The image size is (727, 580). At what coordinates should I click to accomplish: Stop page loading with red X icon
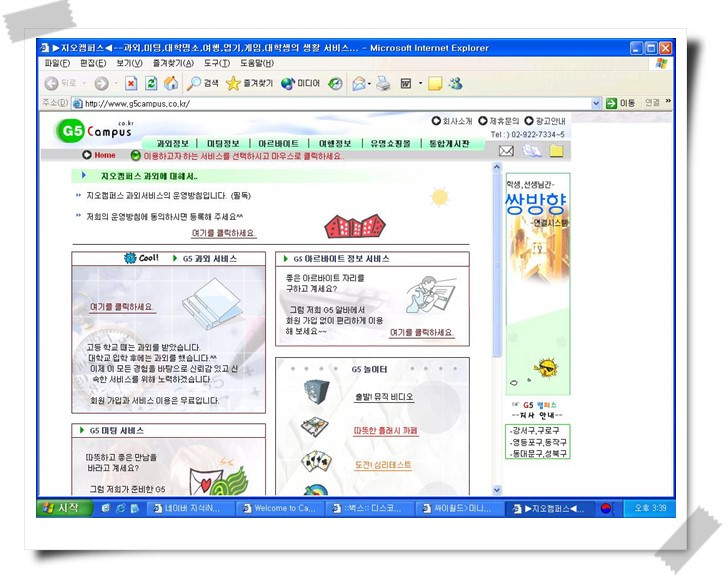click(x=131, y=83)
